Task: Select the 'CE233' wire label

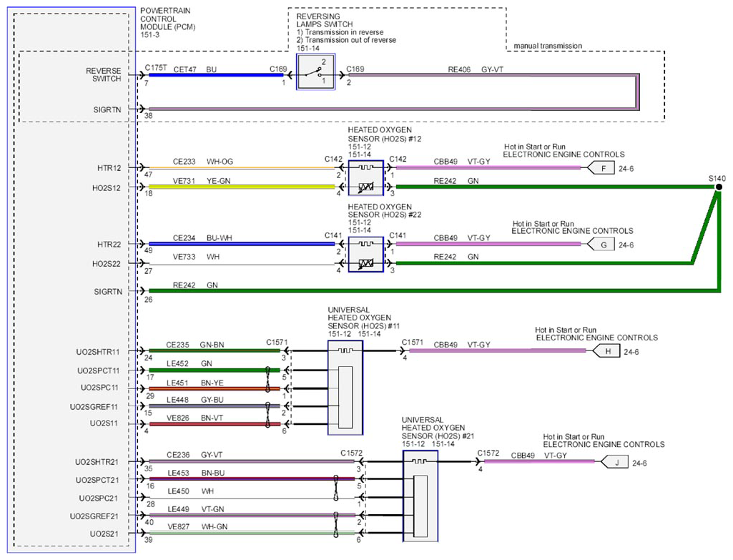Action: point(185,161)
